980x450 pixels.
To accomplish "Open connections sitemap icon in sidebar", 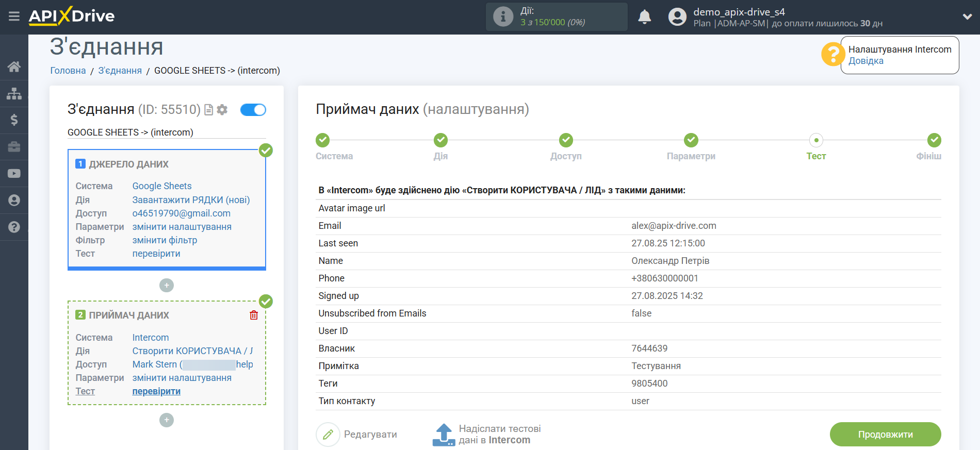I will point(14,93).
